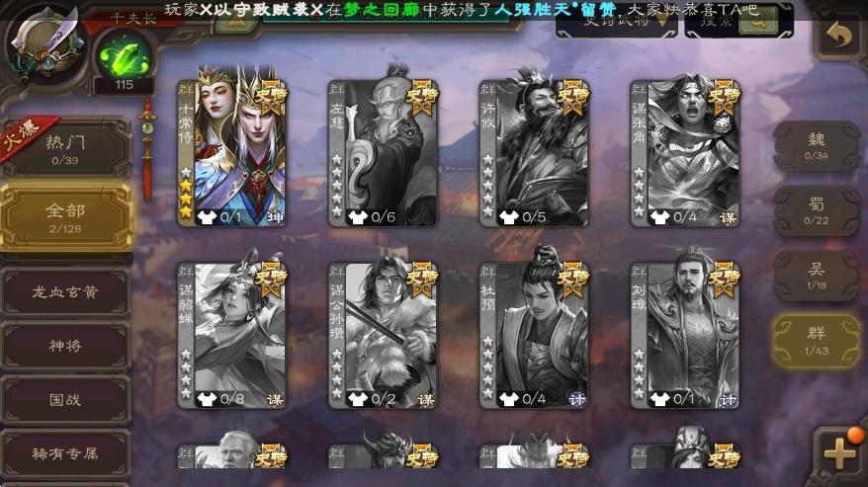
Task: Click the 坤 badge on 十常侍 card
Action: (274, 217)
